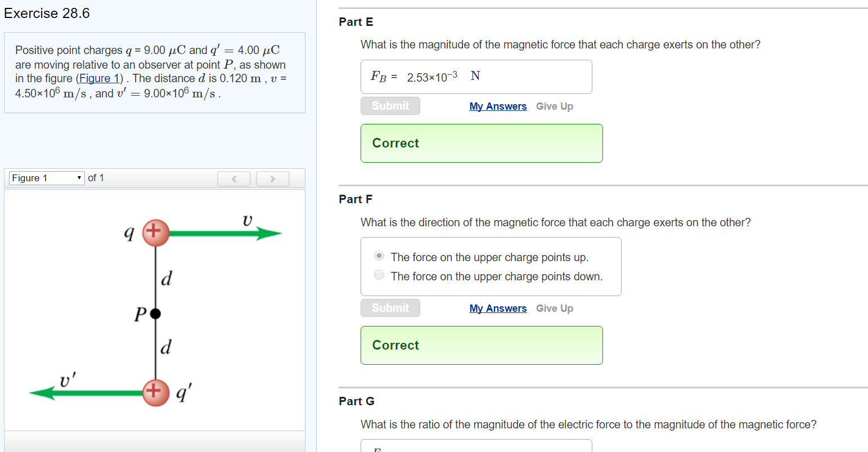Click Submit in Part F
The height and width of the screenshot is (452, 868).
tap(390, 308)
